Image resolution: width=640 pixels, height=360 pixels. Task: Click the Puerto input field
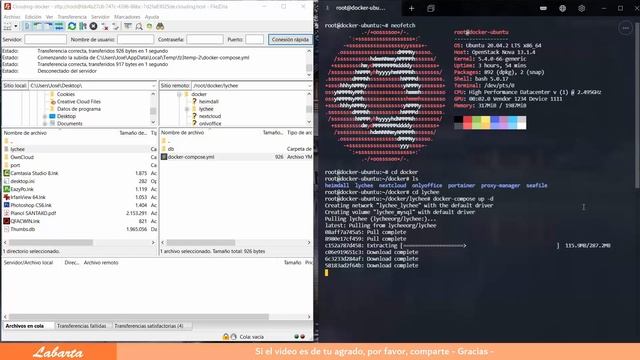(x=255, y=40)
